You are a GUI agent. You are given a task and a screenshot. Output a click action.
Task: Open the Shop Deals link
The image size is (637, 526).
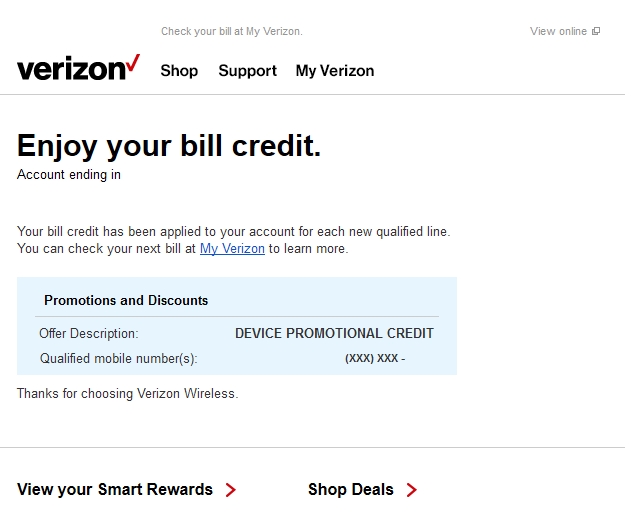[351, 489]
